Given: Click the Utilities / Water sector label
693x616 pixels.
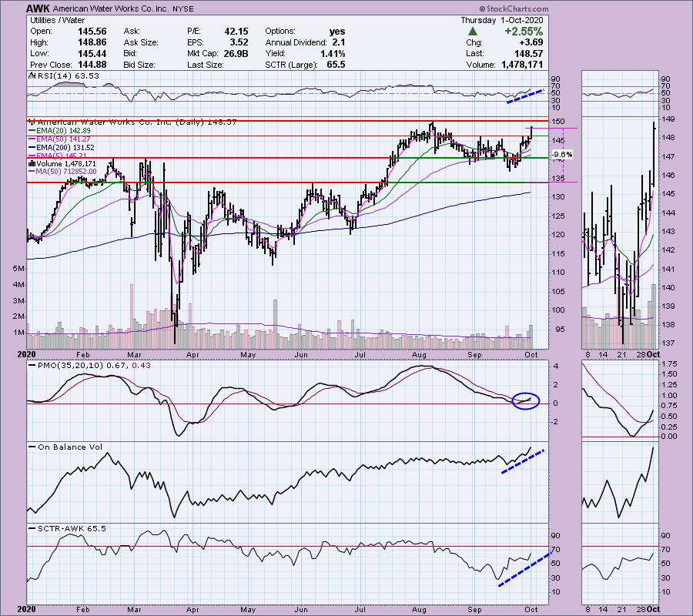Looking at the screenshot, I should pos(57,20).
